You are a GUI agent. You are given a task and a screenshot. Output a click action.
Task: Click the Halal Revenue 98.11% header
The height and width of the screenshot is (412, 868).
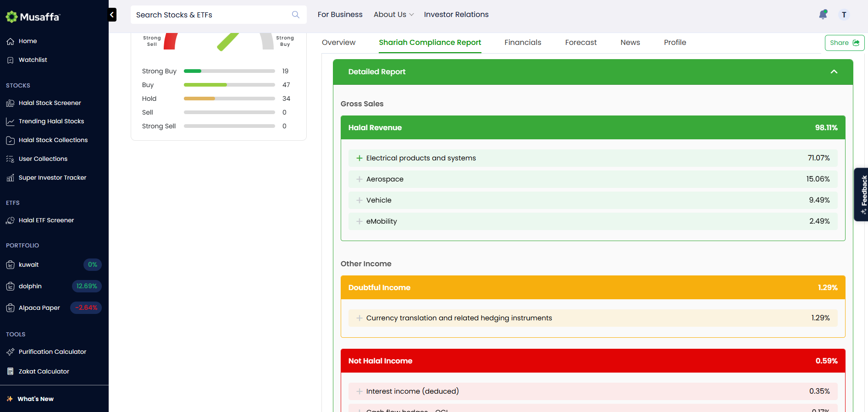tap(593, 127)
